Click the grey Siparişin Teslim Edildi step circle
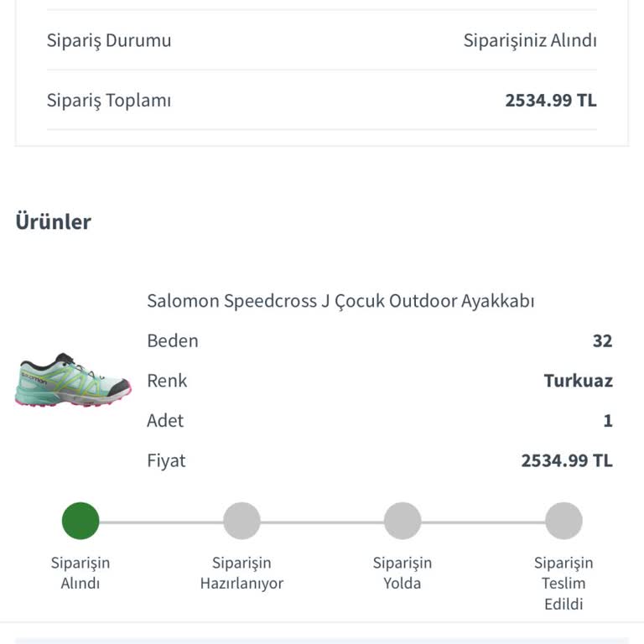This screenshot has width=644, height=644. point(563,521)
